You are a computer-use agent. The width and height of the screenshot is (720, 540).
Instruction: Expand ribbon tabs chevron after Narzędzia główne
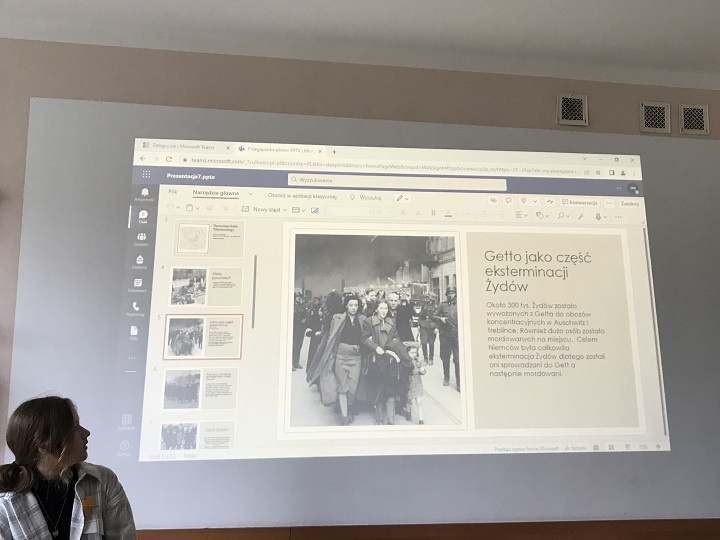[x=250, y=194]
